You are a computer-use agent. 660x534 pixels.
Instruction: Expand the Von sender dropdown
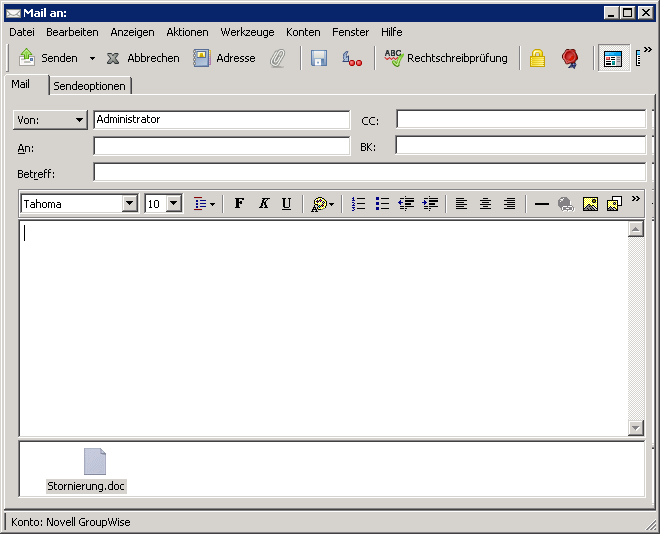(x=51, y=120)
